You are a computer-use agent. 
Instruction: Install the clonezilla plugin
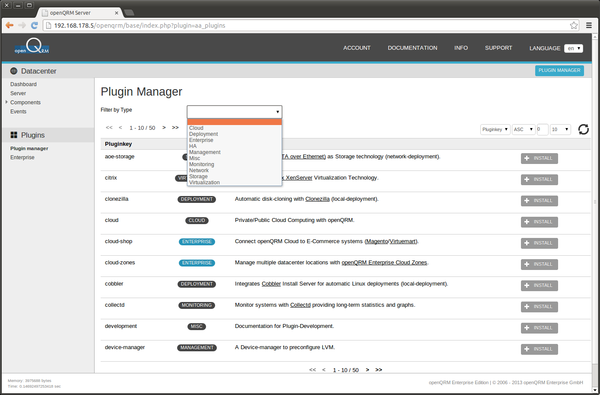point(539,201)
